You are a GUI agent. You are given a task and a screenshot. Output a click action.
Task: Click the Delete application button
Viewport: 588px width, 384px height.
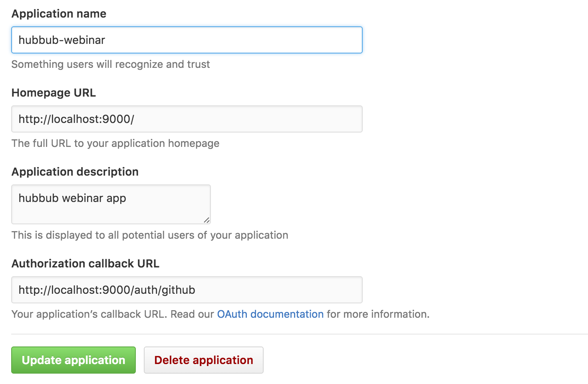[203, 360]
